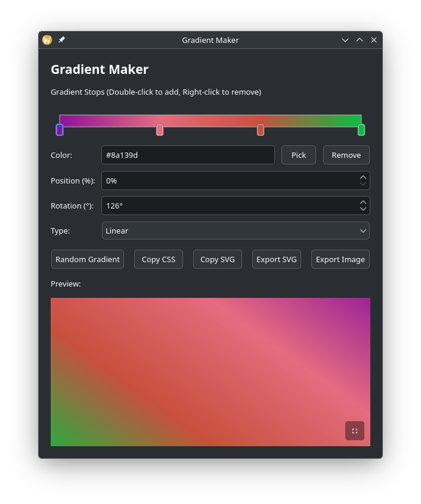This screenshot has width=421, height=504.
Task: Open the Type dropdown showing Linear
Action: pyautogui.click(x=236, y=231)
